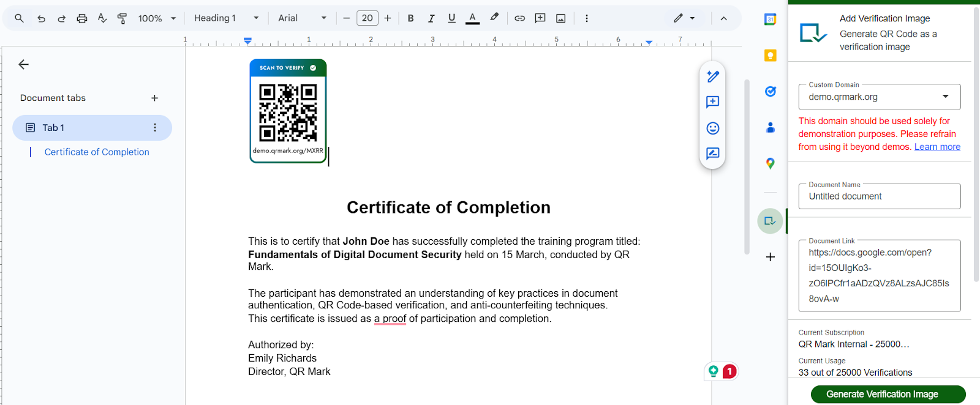This screenshot has width=980, height=405.
Task: Click the '33 out of 25000 Verifications' text
Action: coord(855,373)
